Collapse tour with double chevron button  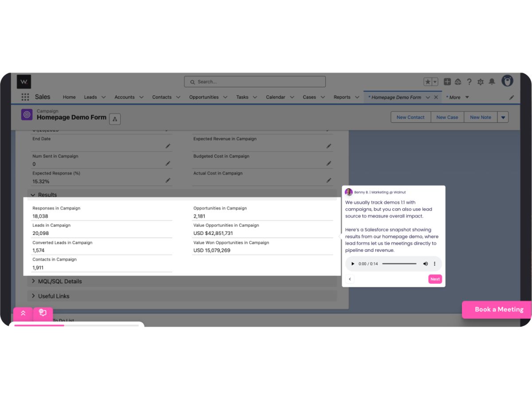point(23,313)
